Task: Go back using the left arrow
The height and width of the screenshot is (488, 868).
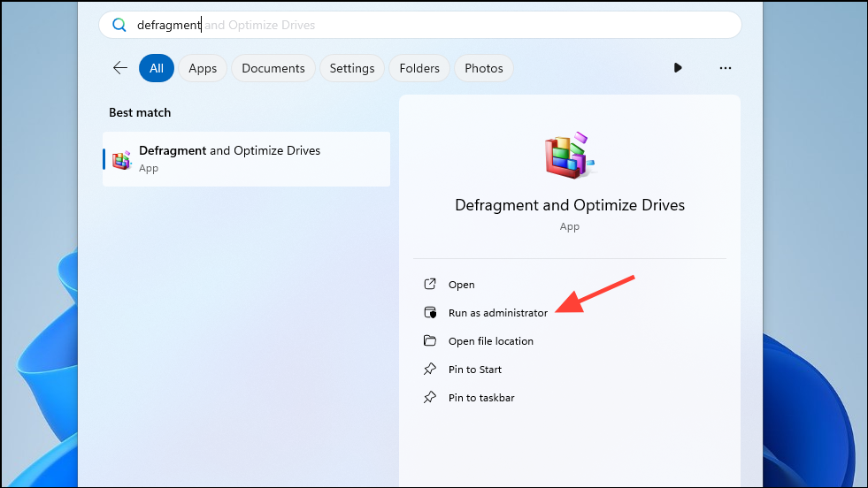Action: 120,68
